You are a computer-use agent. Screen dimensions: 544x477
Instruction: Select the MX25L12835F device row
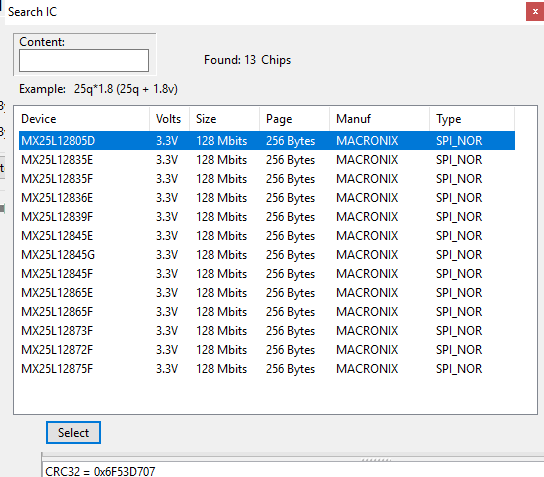point(267,179)
